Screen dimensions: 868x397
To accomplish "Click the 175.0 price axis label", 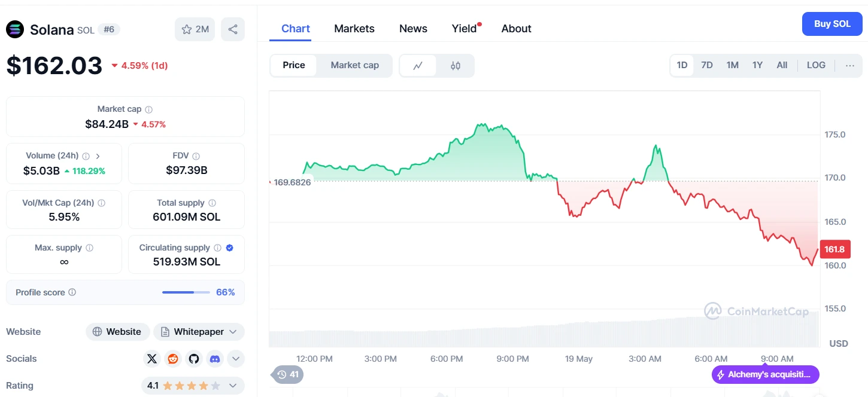I will [x=835, y=135].
